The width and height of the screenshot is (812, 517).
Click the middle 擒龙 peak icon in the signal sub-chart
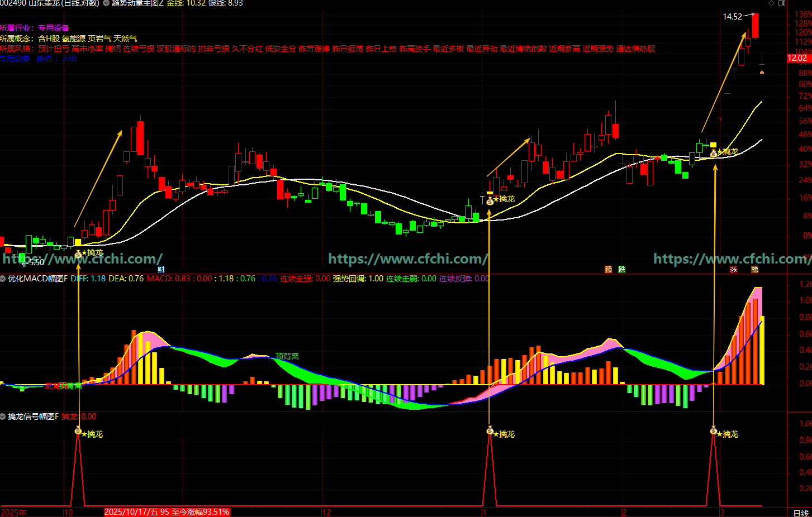[x=490, y=430]
